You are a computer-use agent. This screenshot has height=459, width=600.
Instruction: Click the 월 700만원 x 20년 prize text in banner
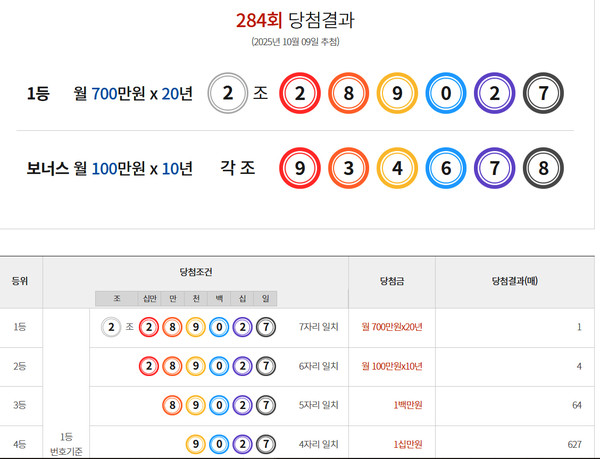point(133,93)
